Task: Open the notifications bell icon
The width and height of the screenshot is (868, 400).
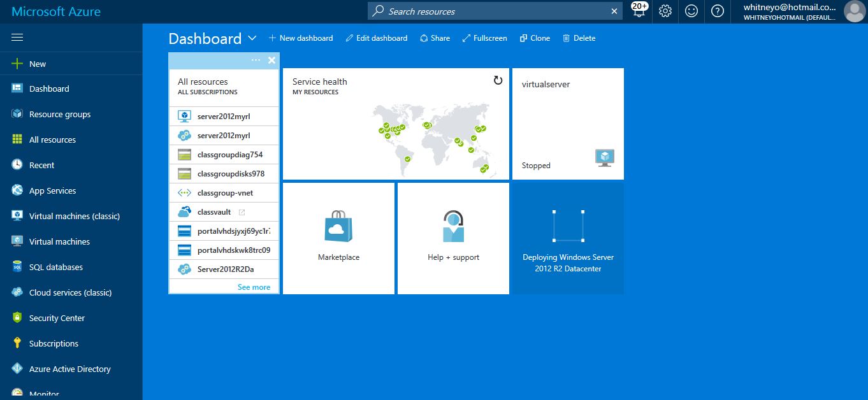Action: (639, 11)
